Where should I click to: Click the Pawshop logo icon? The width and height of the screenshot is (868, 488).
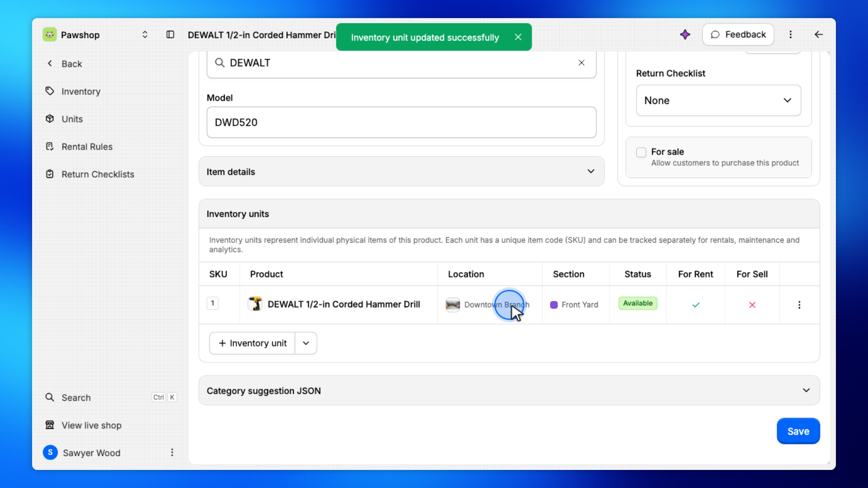[50, 35]
